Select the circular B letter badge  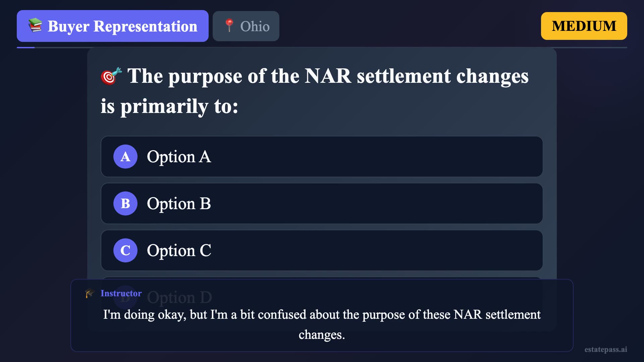pyautogui.click(x=125, y=203)
